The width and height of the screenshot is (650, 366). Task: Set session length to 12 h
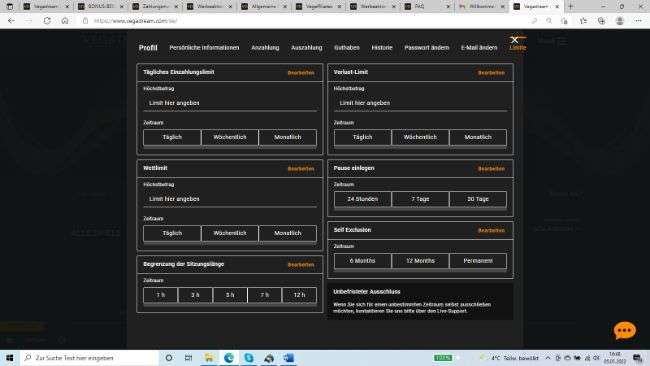[x=299, y=295]
